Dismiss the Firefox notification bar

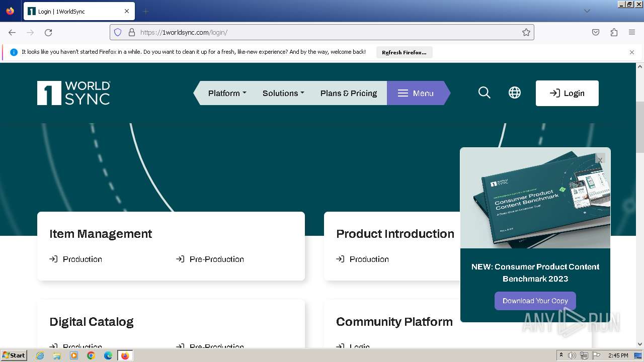632,52
